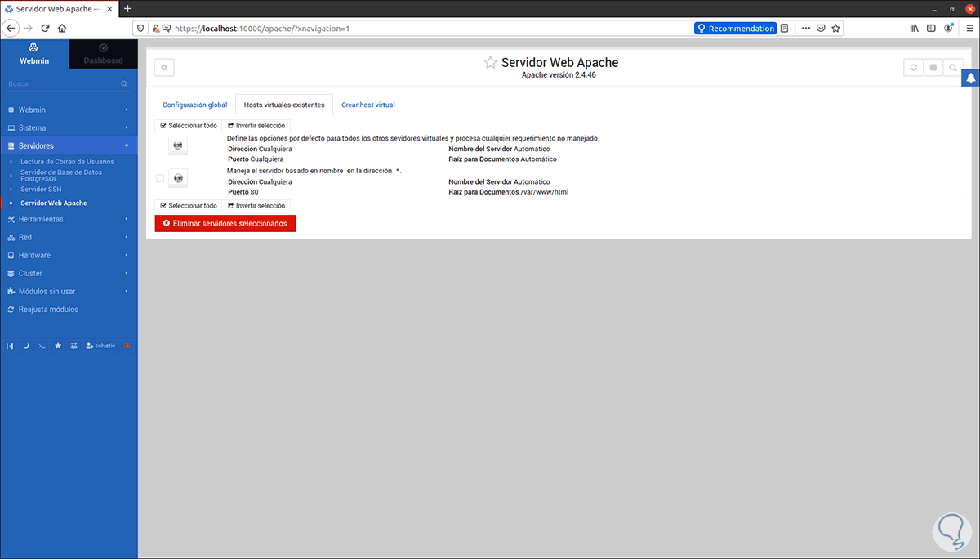The height and width of the screenshot is (559, 980).
Task: Open port 80 virtual host icon
Action: (178, 178)
